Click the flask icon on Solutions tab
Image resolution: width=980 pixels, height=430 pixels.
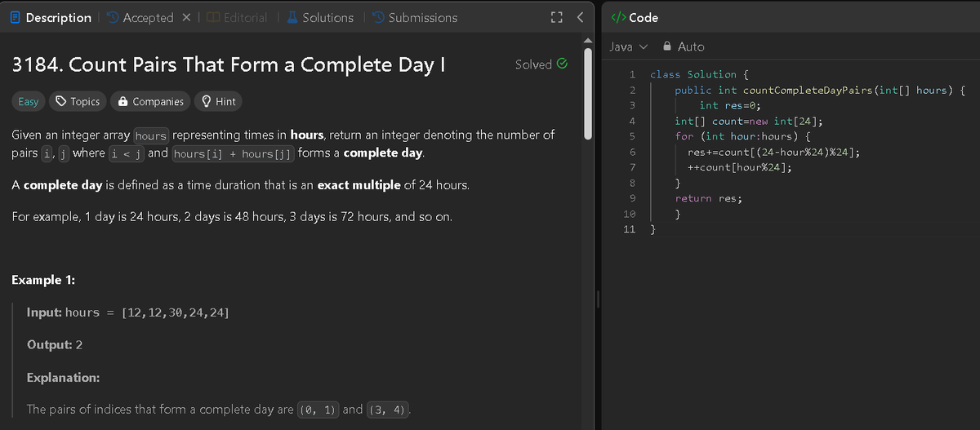coord(292,17)
